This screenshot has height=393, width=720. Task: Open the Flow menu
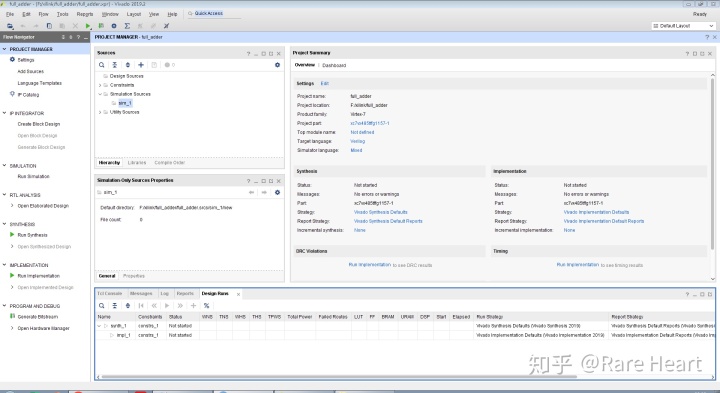[43, 14]
